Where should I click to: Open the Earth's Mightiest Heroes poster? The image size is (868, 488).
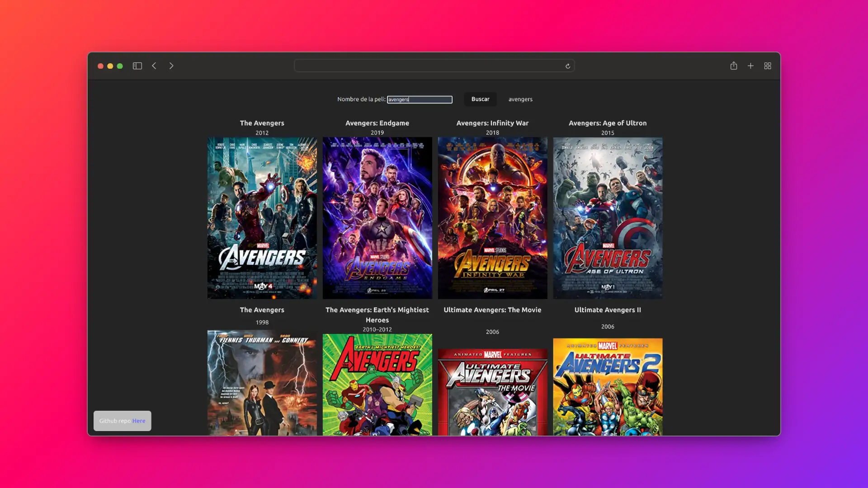377,384
